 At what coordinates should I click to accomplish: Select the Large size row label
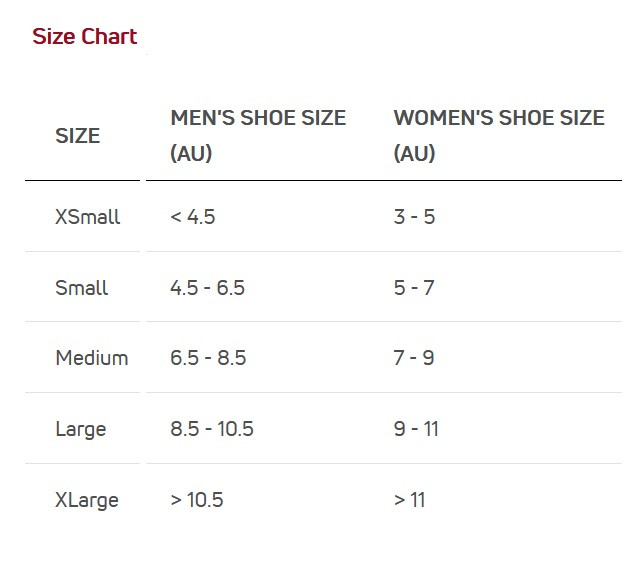[x=81, y=429]
